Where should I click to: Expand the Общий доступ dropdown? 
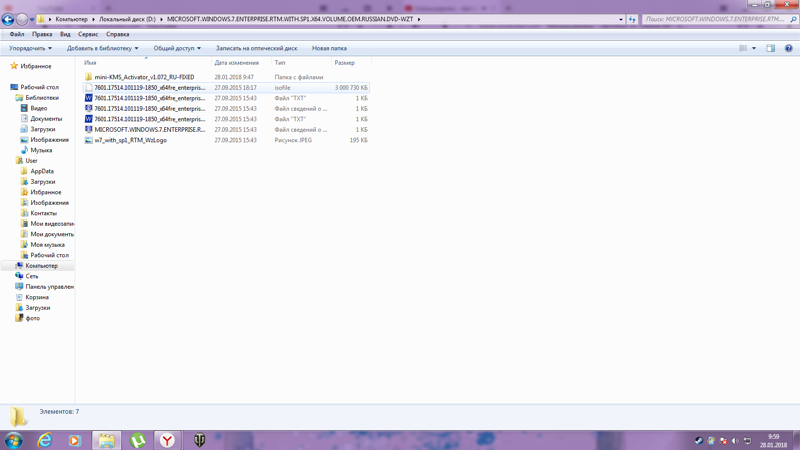177,48
